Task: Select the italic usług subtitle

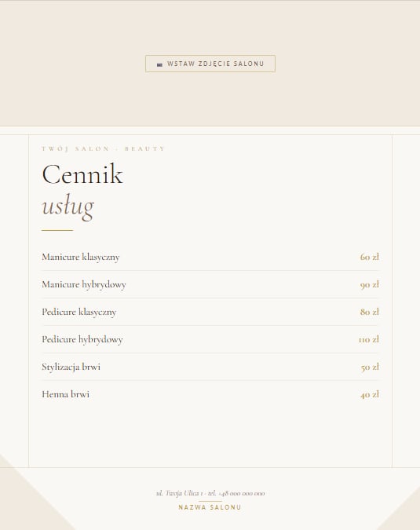Action: 68,207
